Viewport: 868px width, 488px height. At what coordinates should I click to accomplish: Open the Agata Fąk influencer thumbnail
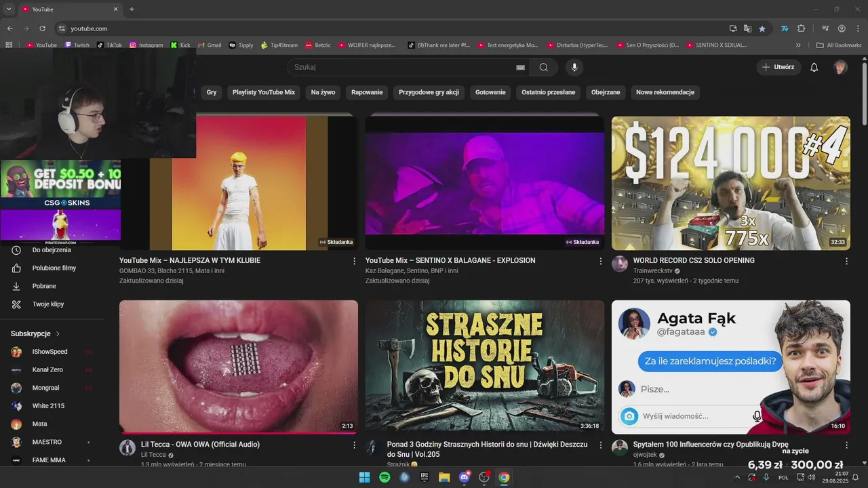(x=730, y=367)
